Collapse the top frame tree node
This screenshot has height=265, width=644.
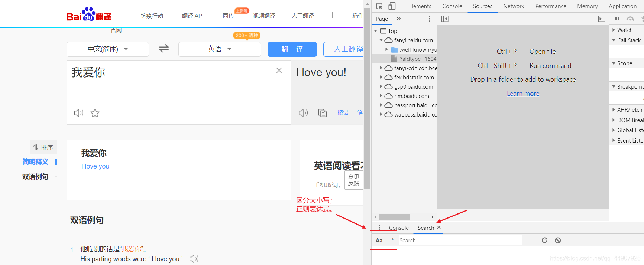pos(376,31)
